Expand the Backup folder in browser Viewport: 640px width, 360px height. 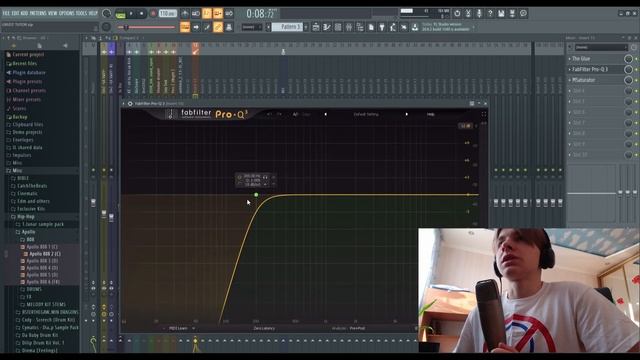click(20, 117)
